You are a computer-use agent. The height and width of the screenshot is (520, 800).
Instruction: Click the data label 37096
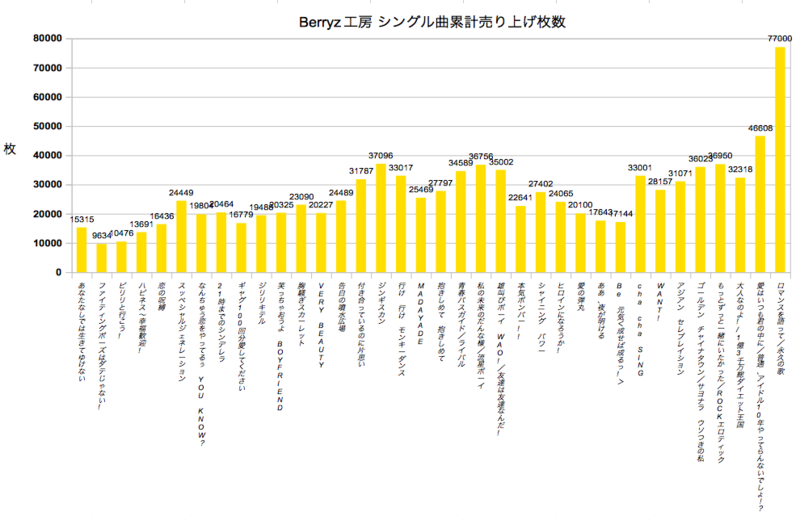pyautogui.click(x=381, y=156)
